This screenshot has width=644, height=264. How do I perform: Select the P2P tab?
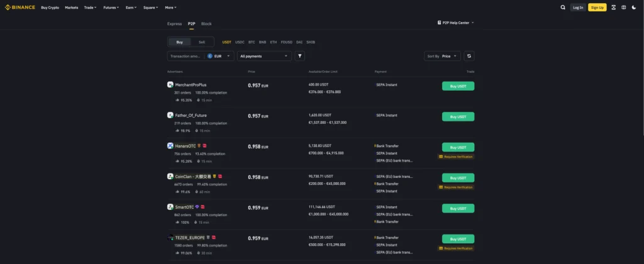click(x=191, y=24)
